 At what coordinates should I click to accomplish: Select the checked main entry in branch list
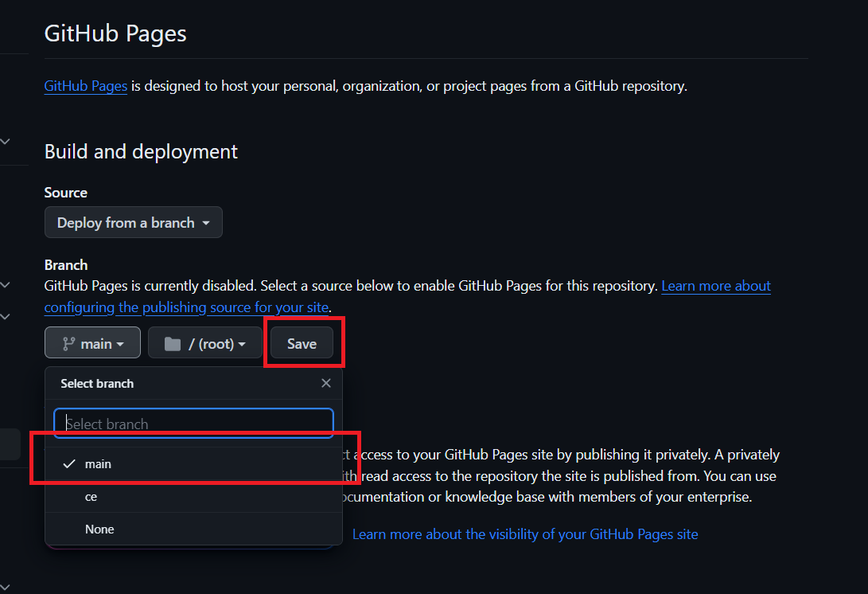tap(98, 463)
